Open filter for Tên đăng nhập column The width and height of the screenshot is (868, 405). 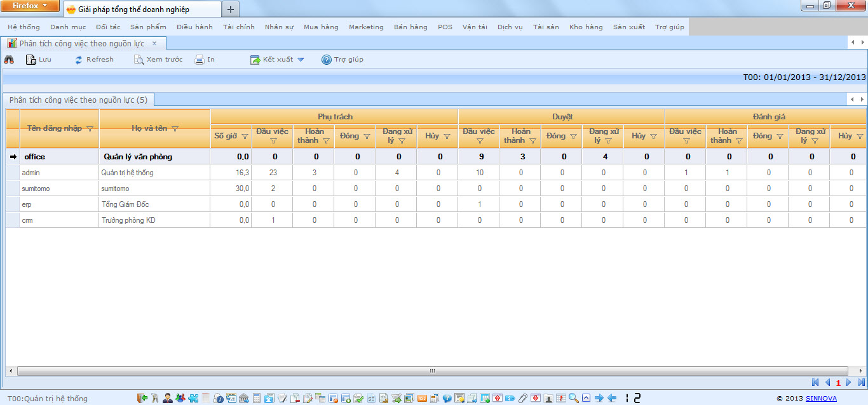(90, 129)
